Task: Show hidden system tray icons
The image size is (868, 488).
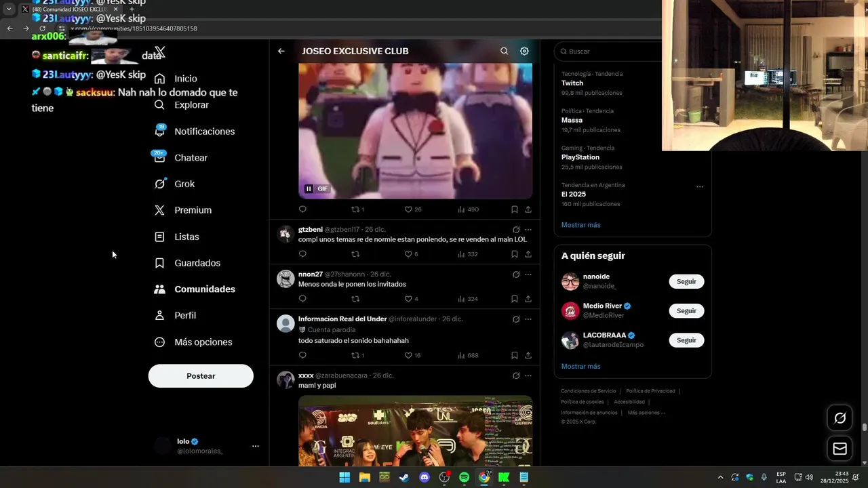Action: (x=720, y=477)
